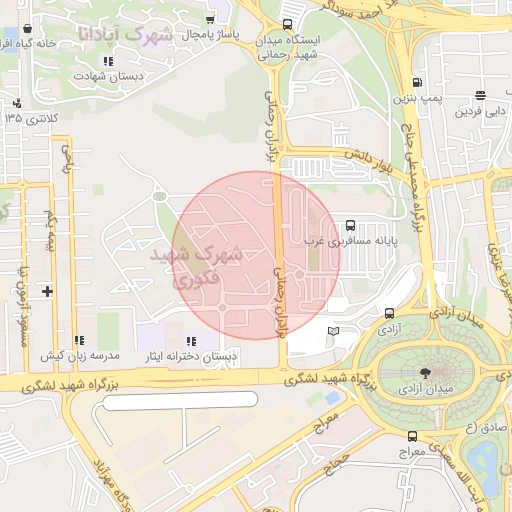This screenshot has width=512, height=512.
Task: Click the hospital cross icon near بیمه یکم
Action: point(47,291)
